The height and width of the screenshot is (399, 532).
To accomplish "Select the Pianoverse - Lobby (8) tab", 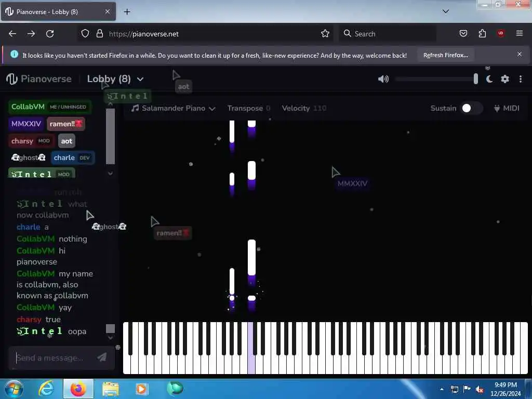I will pos(58,11).
